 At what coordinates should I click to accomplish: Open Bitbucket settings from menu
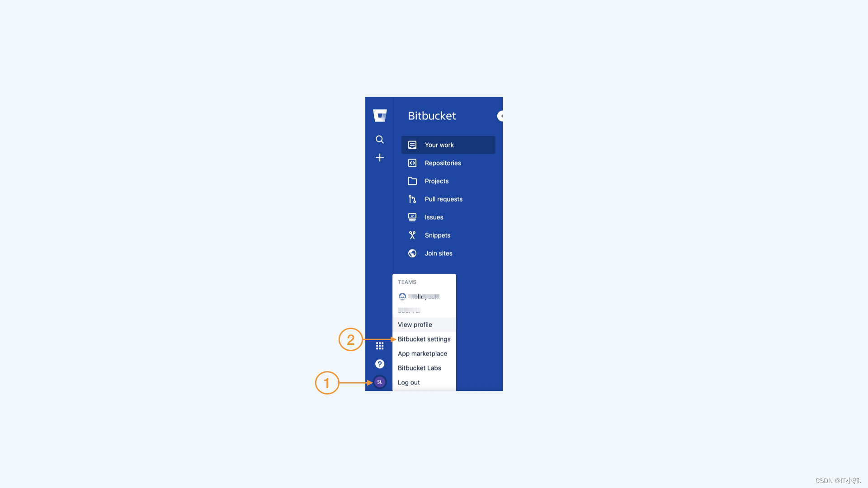coord(424,338)
